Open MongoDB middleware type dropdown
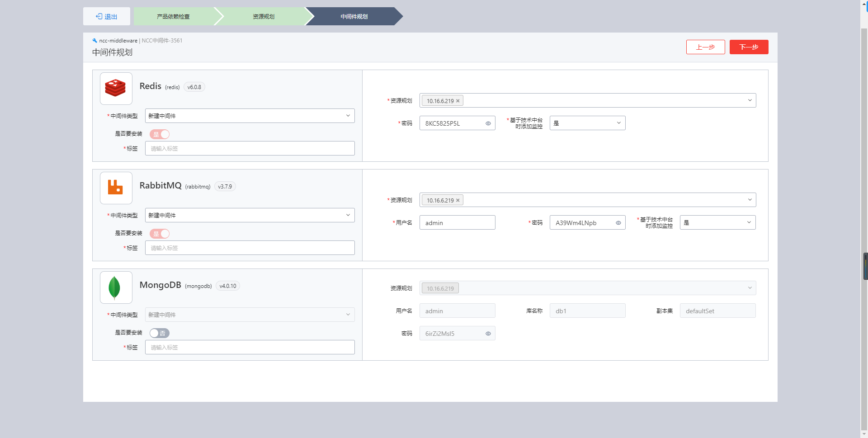The width and height of the screenshot is (868, 438). click(250, 315)
